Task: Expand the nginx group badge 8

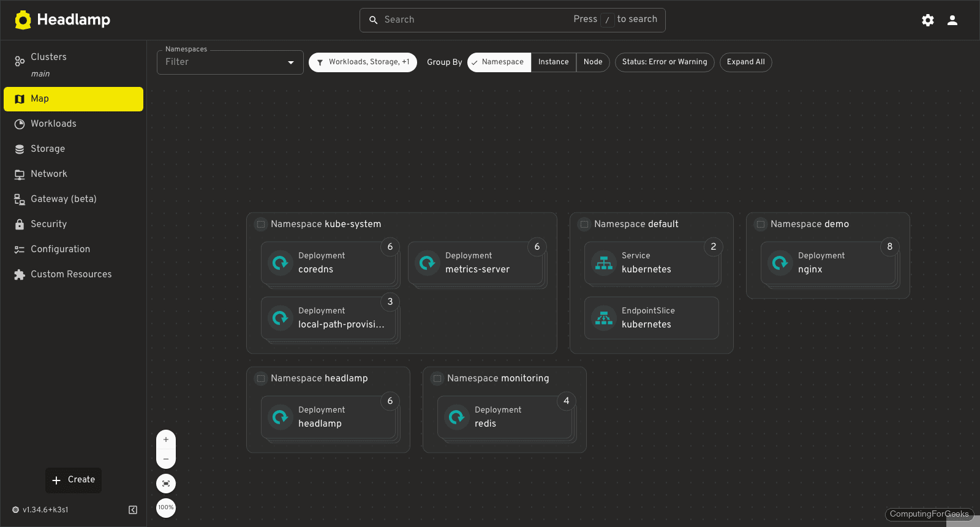Action: click(890, 247)
